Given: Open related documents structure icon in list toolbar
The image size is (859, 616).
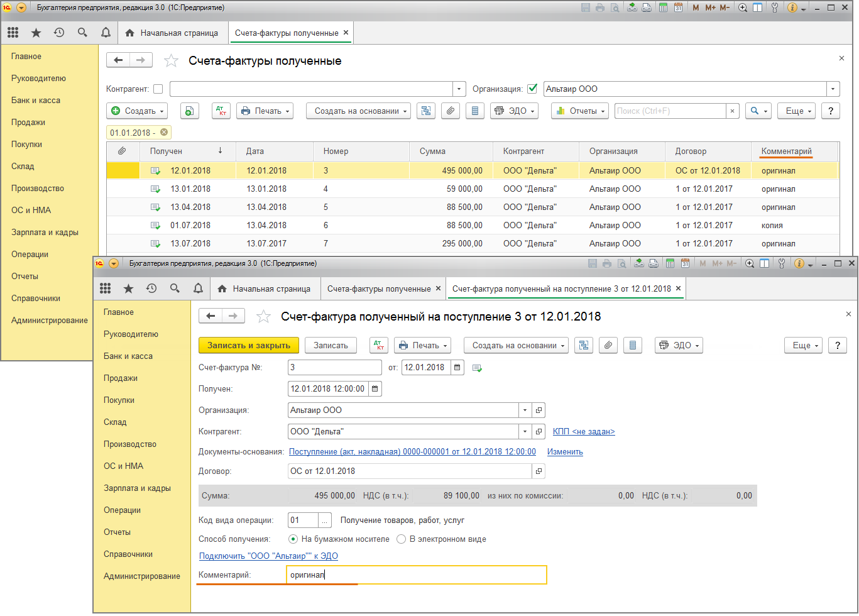Looking at the screenshot, I should [x=426, y=111].
